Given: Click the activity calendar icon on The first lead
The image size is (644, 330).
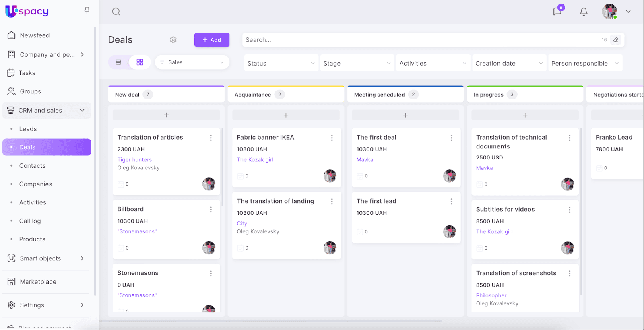Looking at the screenshot, I should [360, 232].
